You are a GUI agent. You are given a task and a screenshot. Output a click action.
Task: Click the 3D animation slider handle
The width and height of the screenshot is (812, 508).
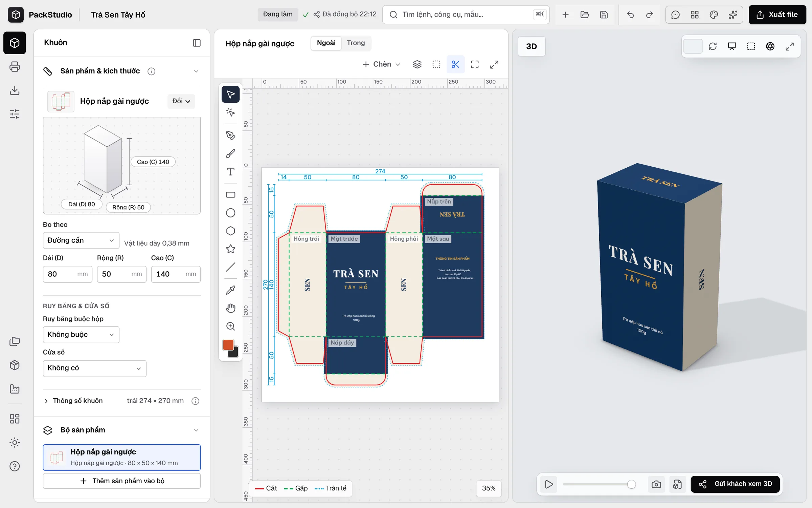[631, 484]
